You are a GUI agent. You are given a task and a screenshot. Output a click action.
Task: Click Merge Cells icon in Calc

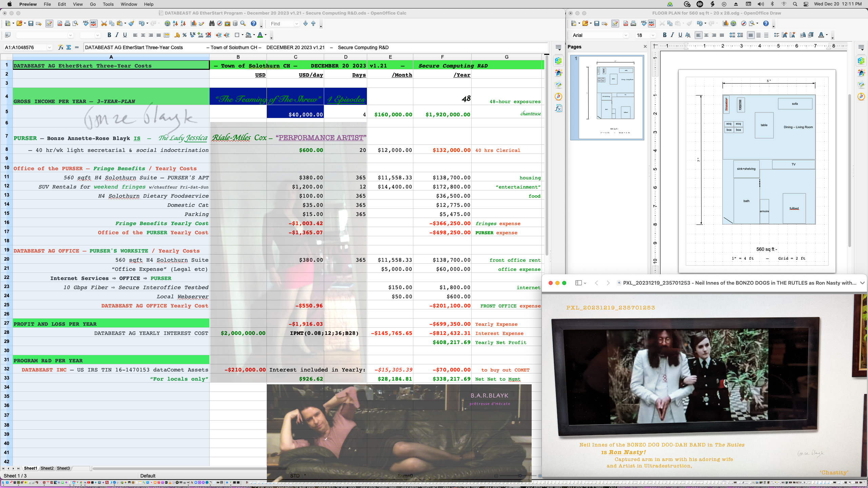tap(166, 35)
